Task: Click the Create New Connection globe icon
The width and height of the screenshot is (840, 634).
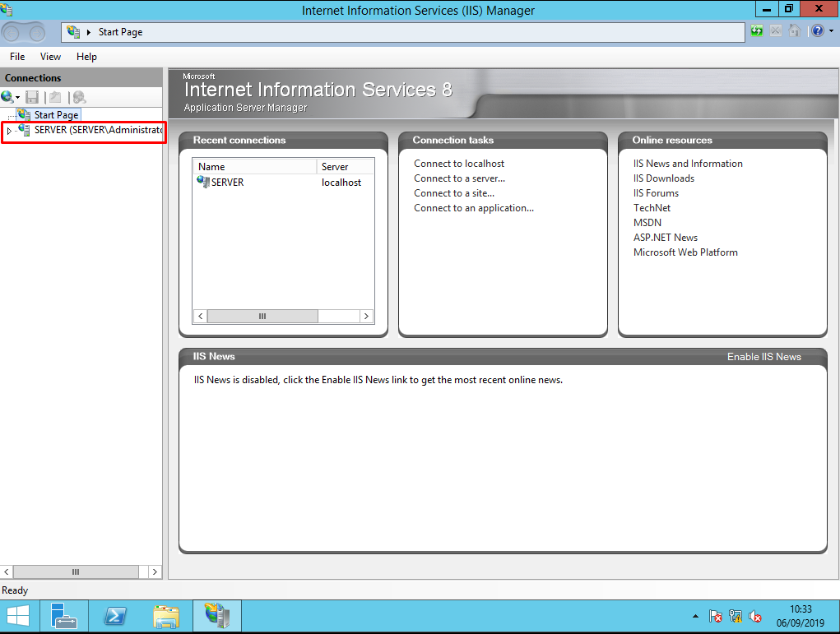Action: pyautogui.click(x=7, y=97)
